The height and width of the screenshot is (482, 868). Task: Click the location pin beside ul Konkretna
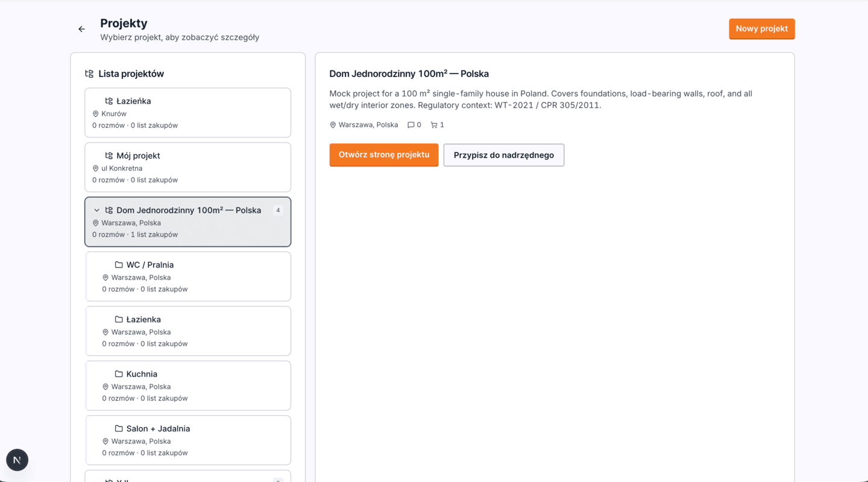[95, 169]
